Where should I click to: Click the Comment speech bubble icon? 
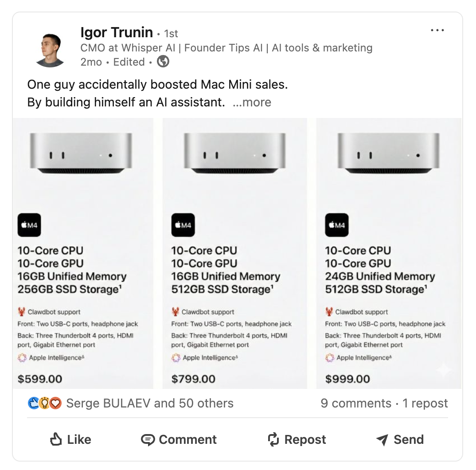[x=148, y=440]
